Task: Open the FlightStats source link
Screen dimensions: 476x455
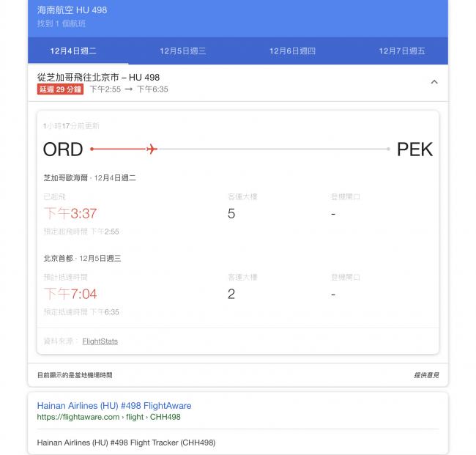Action: coord(100,341)
